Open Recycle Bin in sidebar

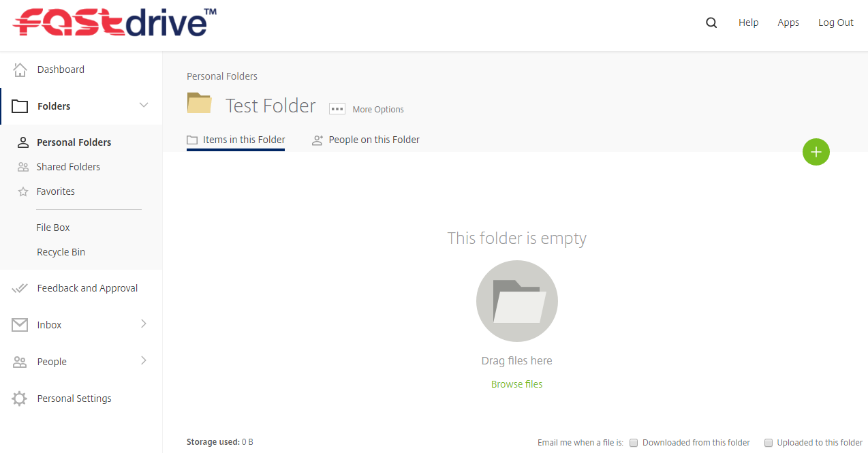(x=61, y=252)
